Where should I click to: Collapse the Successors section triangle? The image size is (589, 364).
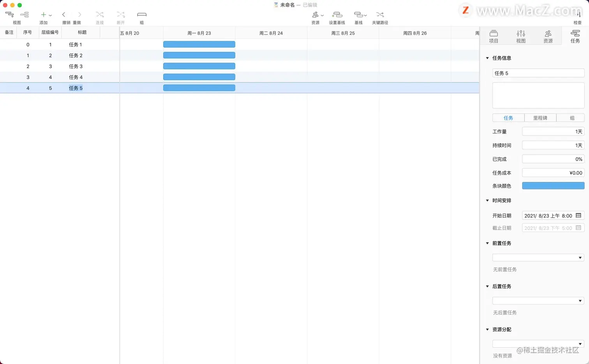pyautogui.click(x=487, y=287)
